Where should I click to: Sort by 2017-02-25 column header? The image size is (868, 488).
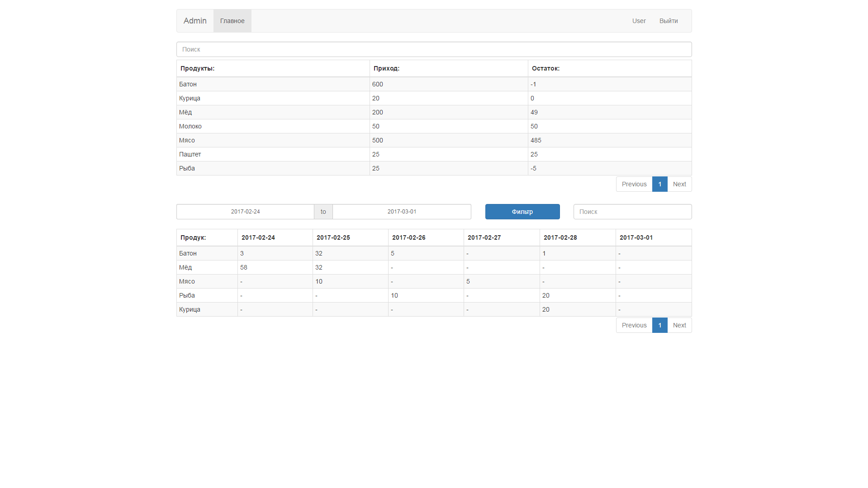click(351, 237)
